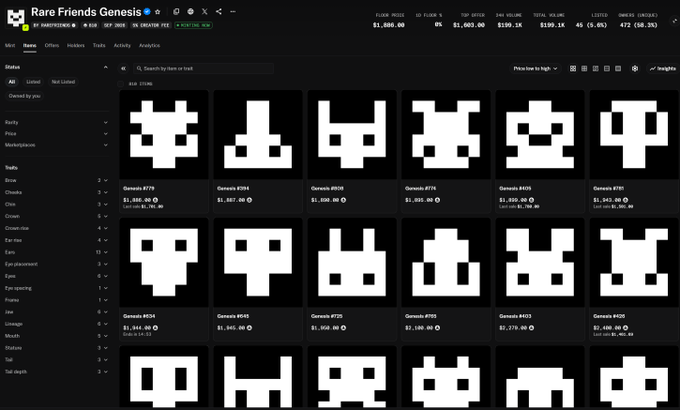Viewport: 680px width, 410px height.
Task: Click the MINTING NOW badge
Action: coord(193,25)
